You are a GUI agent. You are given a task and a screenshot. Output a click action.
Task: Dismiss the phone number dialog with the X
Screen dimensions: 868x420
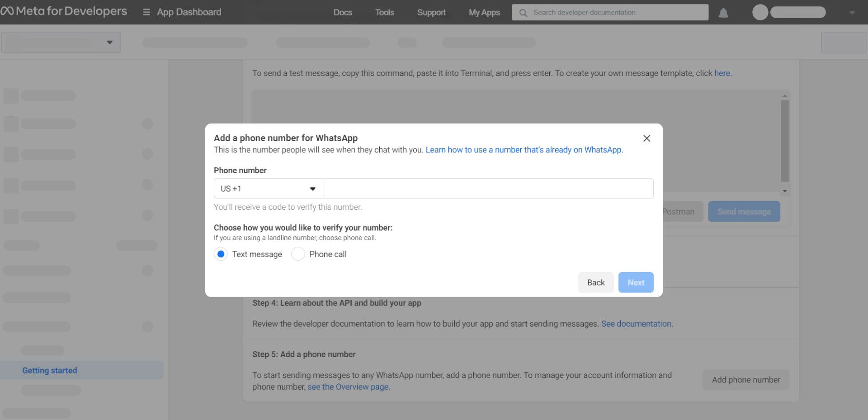tap(646, 138)
